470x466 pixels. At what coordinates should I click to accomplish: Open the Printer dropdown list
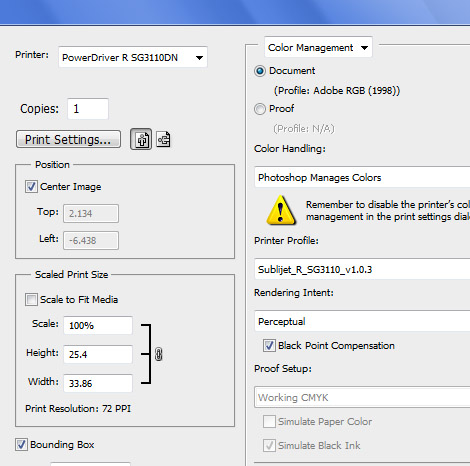133,57
